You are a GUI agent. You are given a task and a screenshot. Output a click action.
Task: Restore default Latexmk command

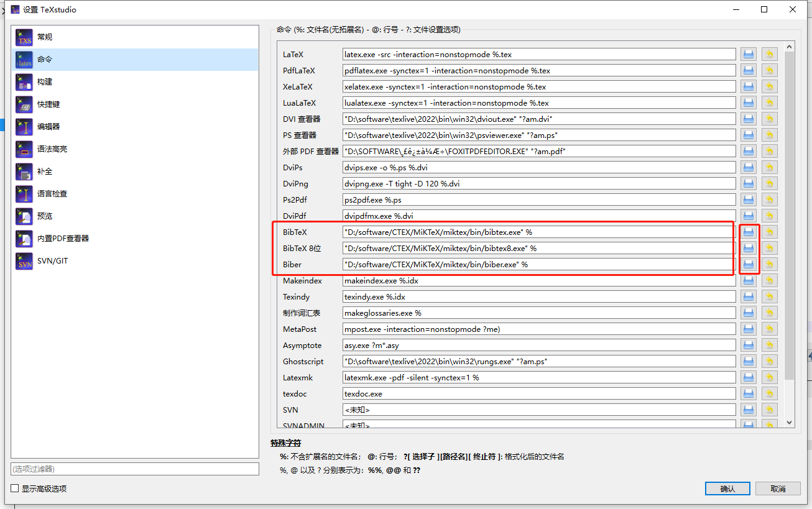(769, 377)
